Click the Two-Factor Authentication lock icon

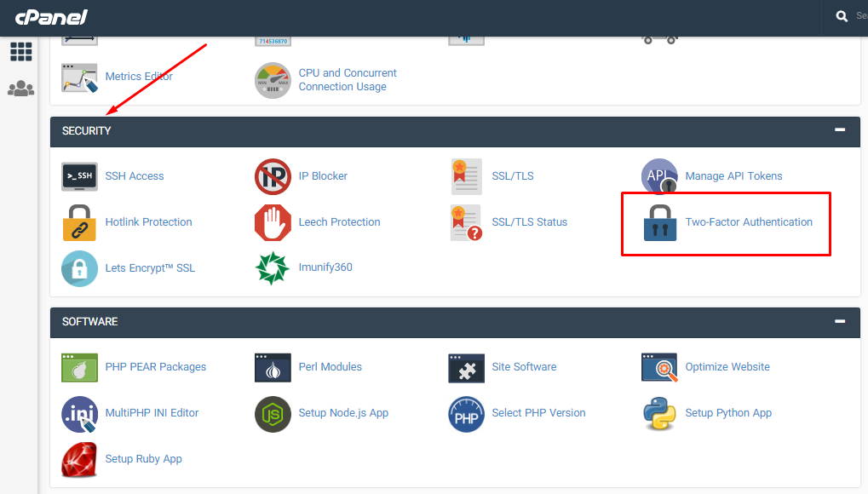tap(660, 222)
